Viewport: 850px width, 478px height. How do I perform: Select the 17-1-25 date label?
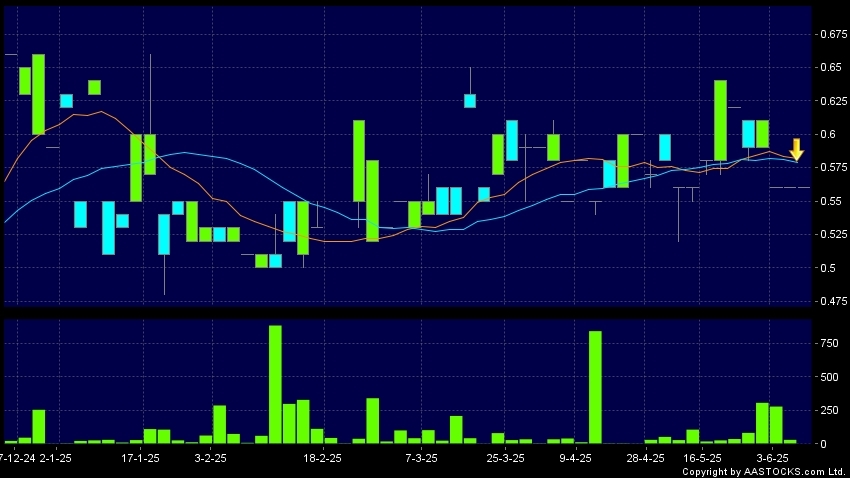(x=140, y=458)
